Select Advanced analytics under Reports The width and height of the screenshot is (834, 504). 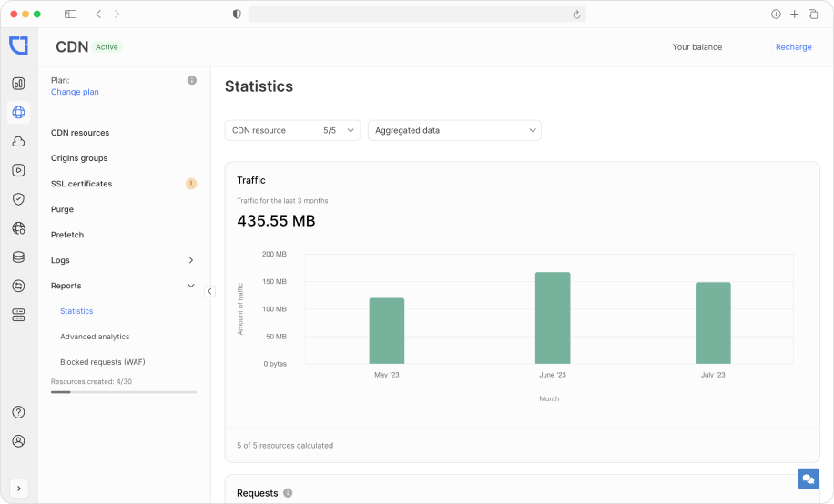pyautogui.click(x=95, y=337)
